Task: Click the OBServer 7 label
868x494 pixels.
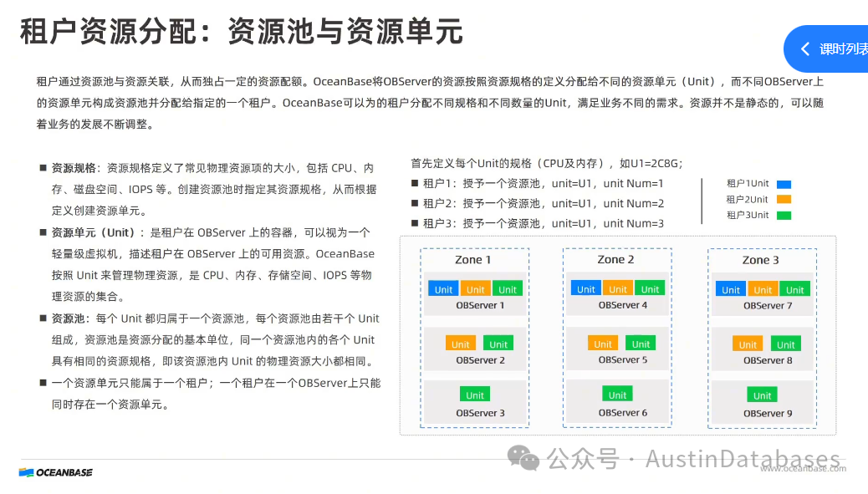Action: 768,305
